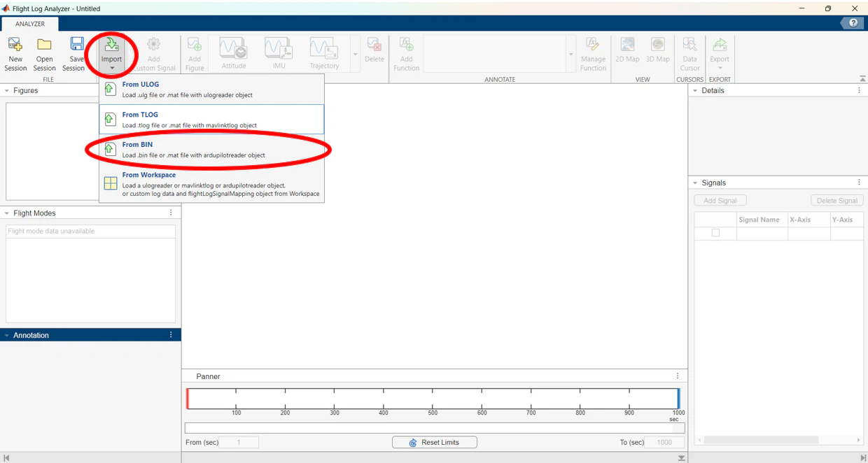Click the red left panner handle
Screen dimensions: 868x463
[x=188, y=399]
